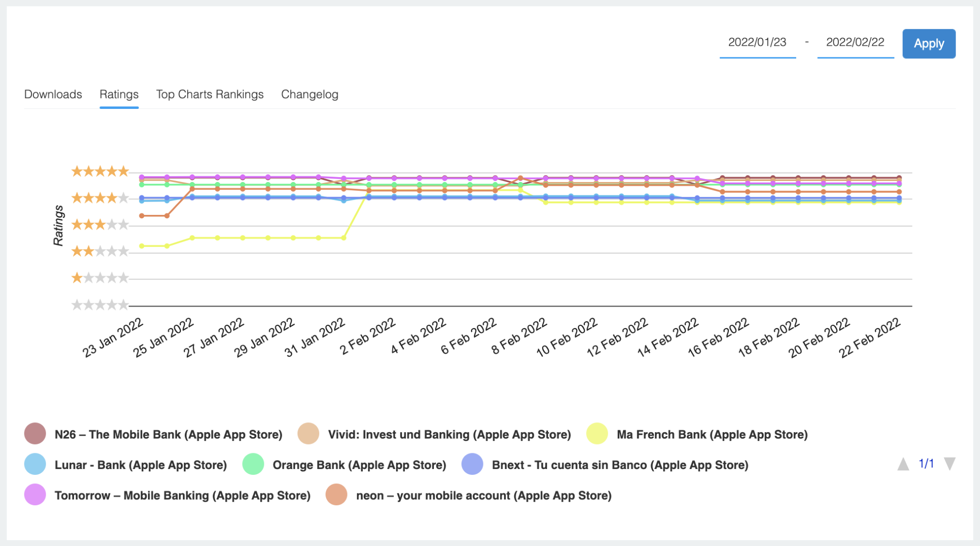Click start date field 2022/01/23
The width and height of the screenshot is (980, 546).
click(x=757, y=43)
